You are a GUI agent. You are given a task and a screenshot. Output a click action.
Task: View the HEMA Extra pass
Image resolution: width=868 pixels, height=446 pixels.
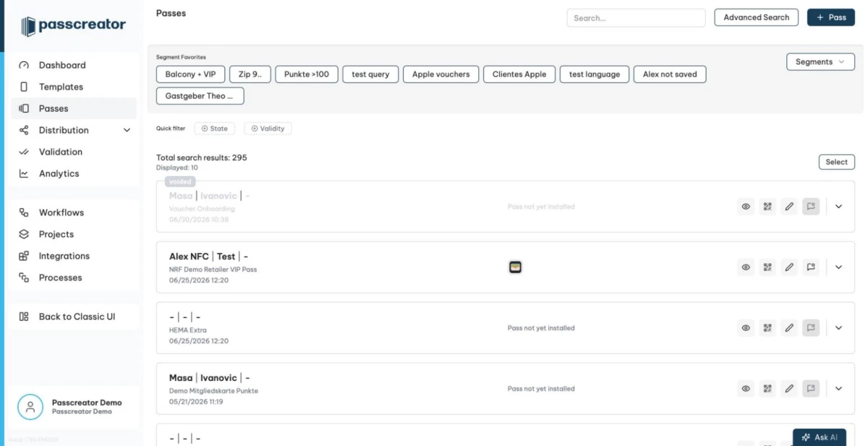(x=746, y=328)
